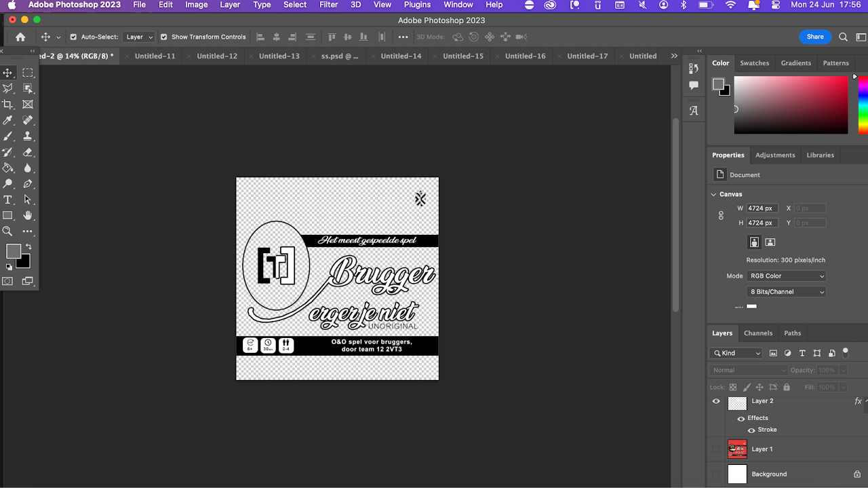Select the Rectangle shape tool
Screen dimensions: 868x488
click(8, 215)
